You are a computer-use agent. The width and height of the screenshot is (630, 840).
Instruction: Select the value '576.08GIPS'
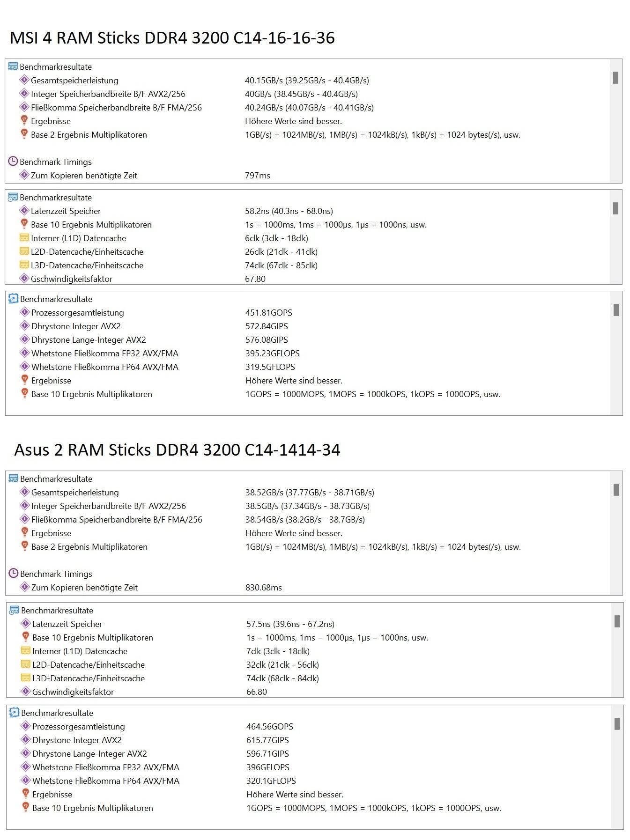click(x=267, y=340)
